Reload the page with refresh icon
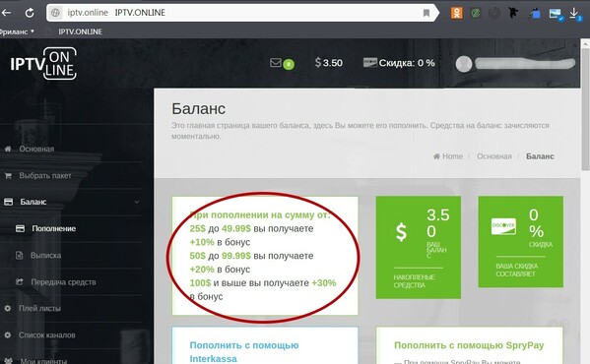590x364 pixels. (x=30, y=13)
